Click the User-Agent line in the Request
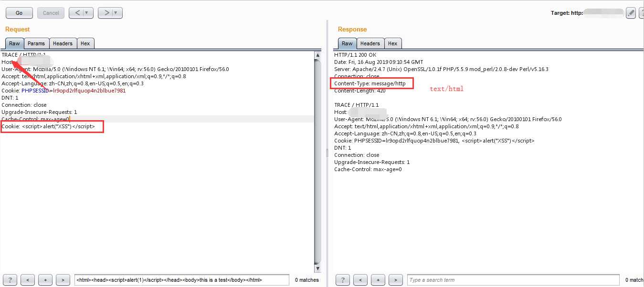644x287 pixels. point(115,69)
